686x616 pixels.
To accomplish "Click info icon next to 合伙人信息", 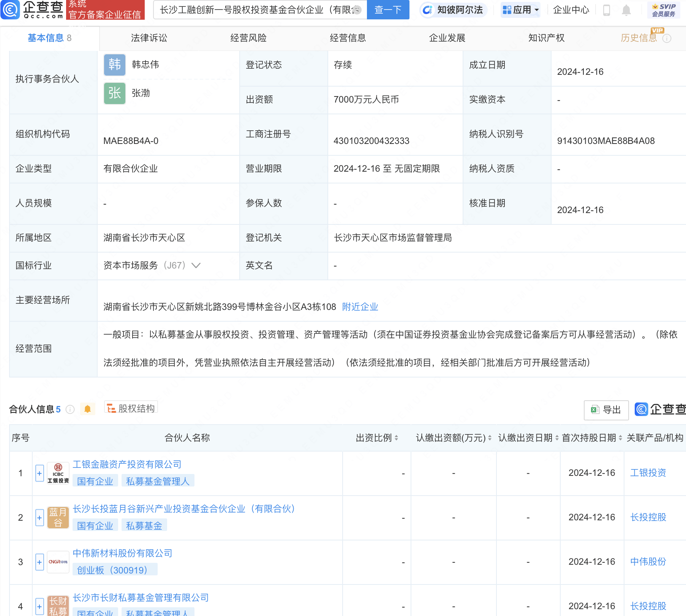I will (70, 409).
